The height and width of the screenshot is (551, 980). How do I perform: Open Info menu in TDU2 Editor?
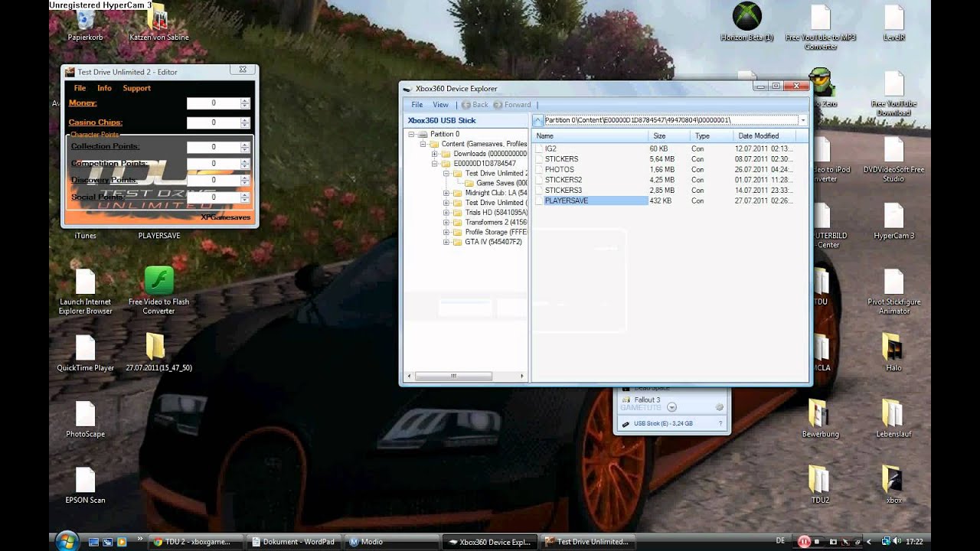click(x=104, y=88)
